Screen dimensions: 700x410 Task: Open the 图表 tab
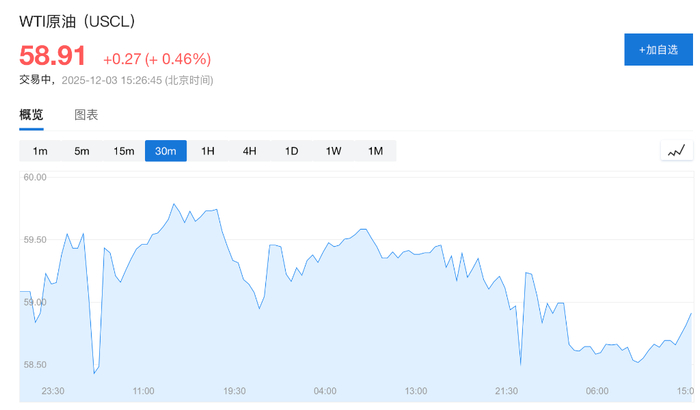tap(87, 115)
